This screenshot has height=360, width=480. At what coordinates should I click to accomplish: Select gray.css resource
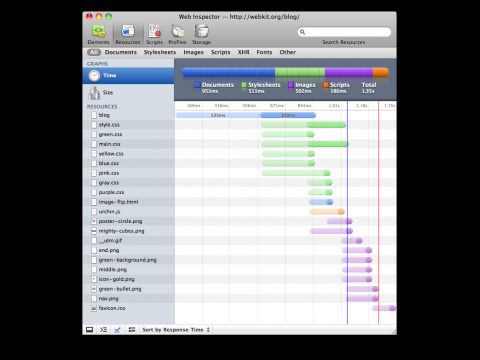point(128,183)
